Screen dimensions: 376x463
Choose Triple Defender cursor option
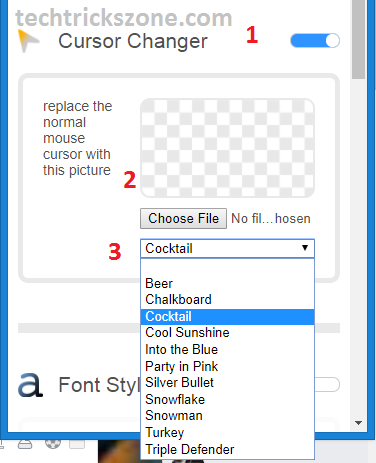click(x=227, y=450)
